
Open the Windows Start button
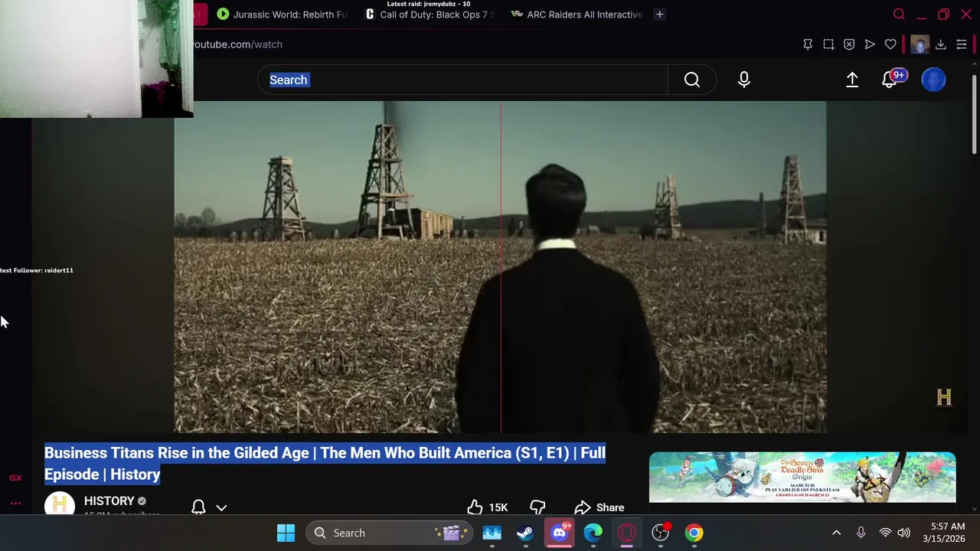(286, 533)
